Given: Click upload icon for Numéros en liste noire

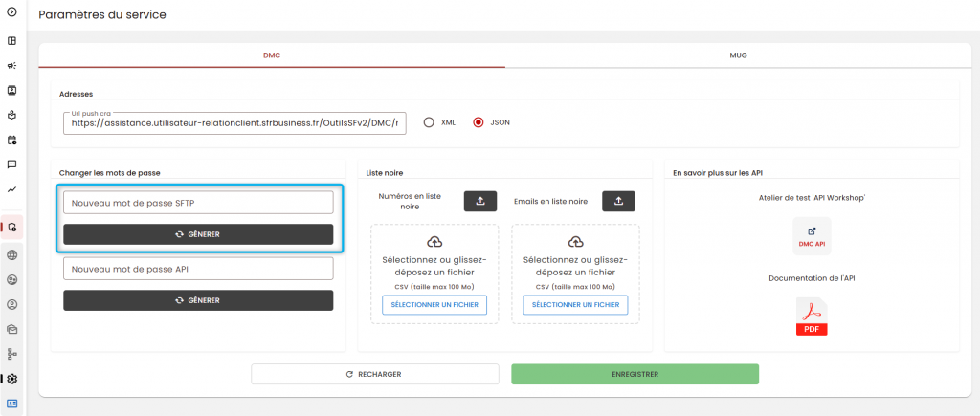Looking at the screenshot, I should [x=480, y=201].
